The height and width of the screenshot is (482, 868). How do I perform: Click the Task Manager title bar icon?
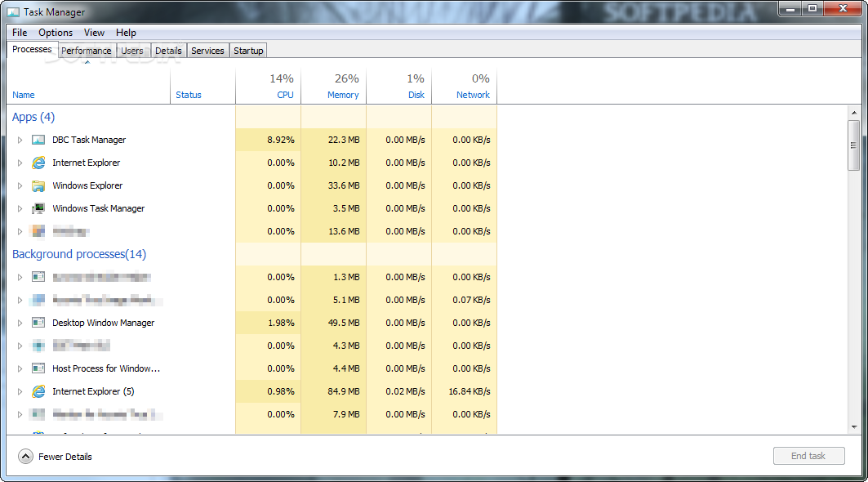coord(13,12)
